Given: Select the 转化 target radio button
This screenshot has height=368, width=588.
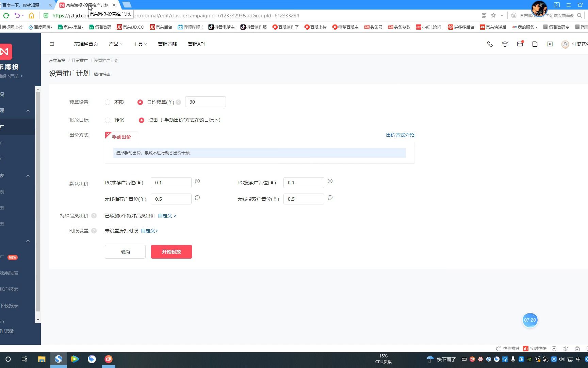Looking at the screenshot, I should [x=108, y=120].
